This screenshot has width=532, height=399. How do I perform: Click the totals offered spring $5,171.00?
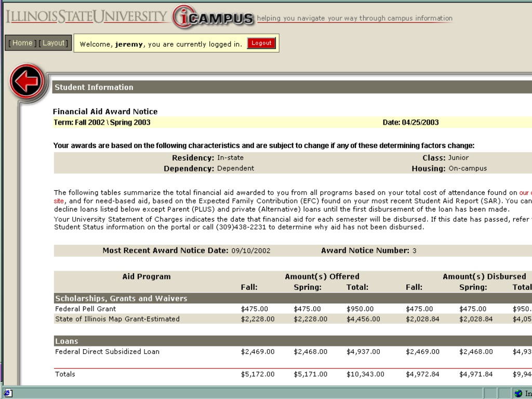click(x=311, y=374)
